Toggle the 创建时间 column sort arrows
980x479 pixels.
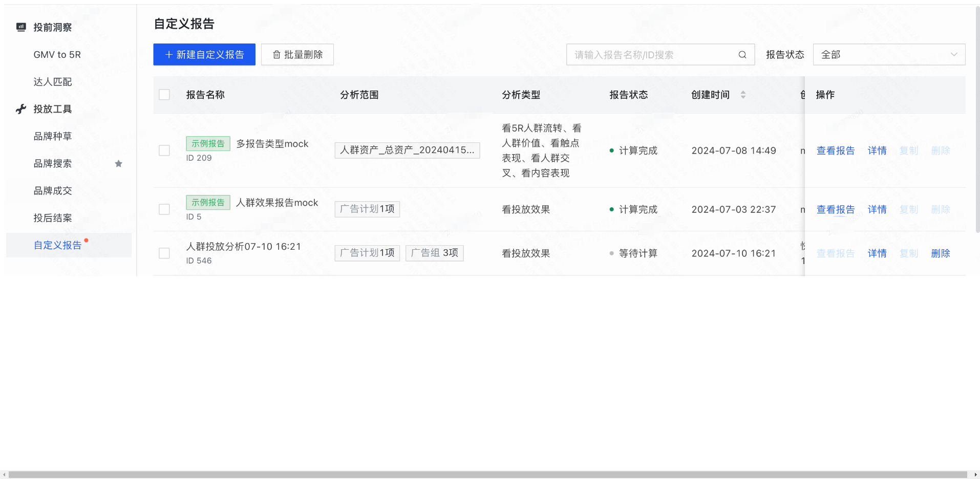click(x=744, y=95)
